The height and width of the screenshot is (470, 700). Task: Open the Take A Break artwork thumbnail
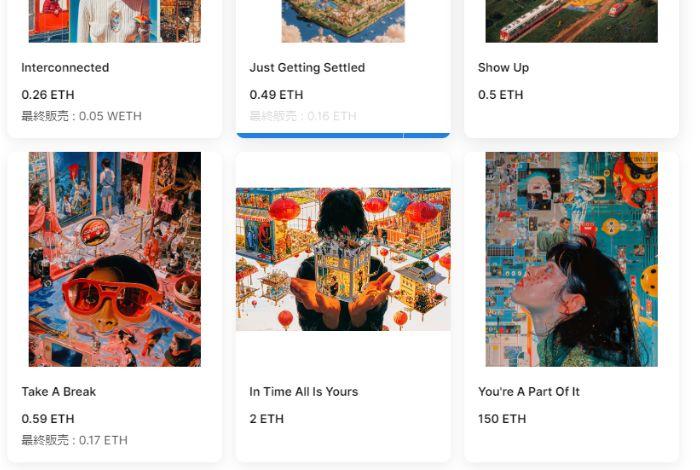[x=115, y=259]
